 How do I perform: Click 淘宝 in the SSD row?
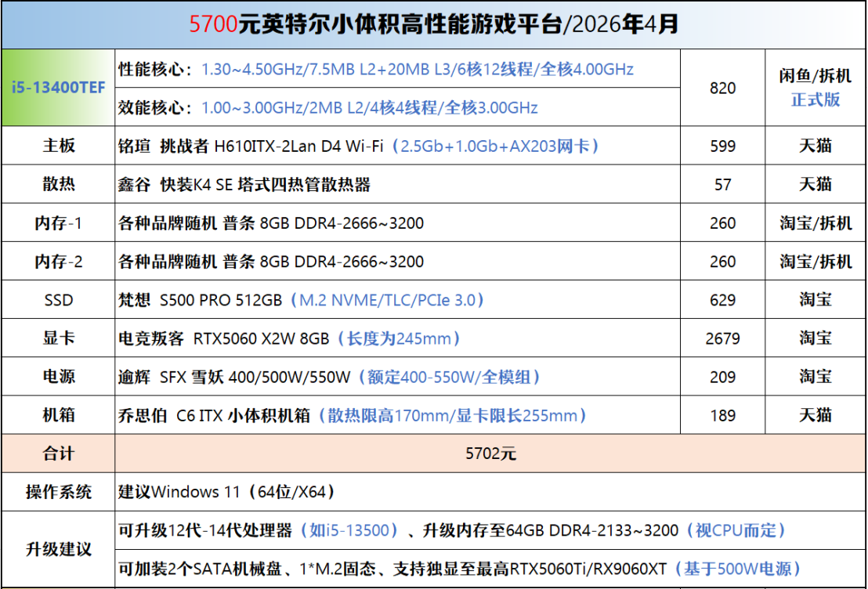[x=815, y=299]
